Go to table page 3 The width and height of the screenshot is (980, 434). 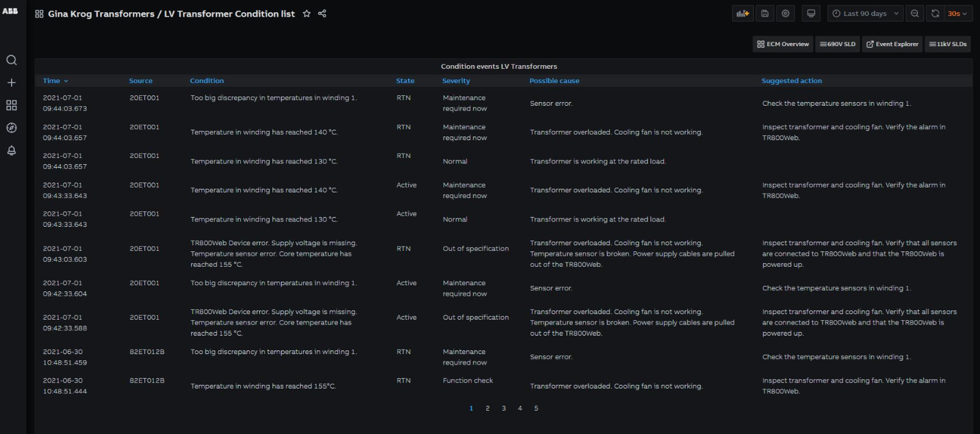pyautogui.click(x=504, y=408)
